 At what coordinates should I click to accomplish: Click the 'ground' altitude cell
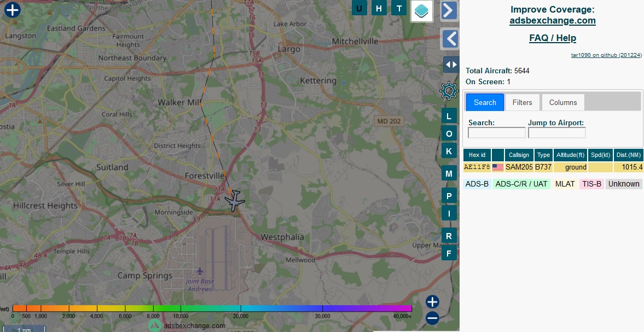click(x=570, y=167)
